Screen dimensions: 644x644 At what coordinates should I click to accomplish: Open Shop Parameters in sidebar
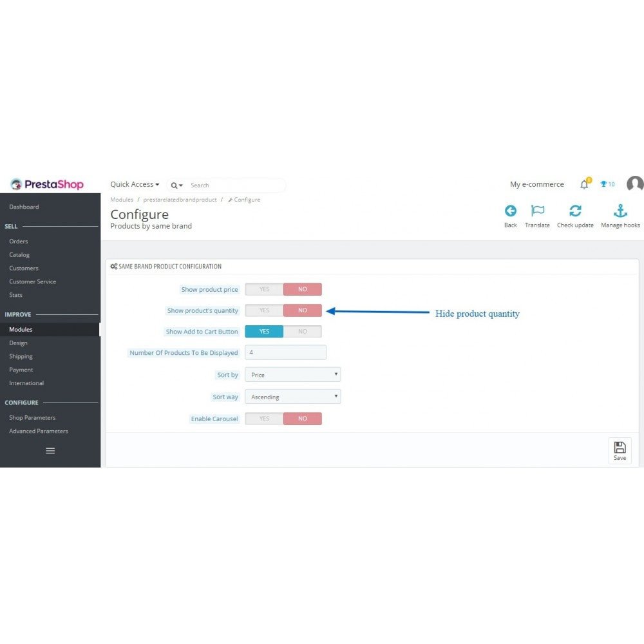(32, 418)
